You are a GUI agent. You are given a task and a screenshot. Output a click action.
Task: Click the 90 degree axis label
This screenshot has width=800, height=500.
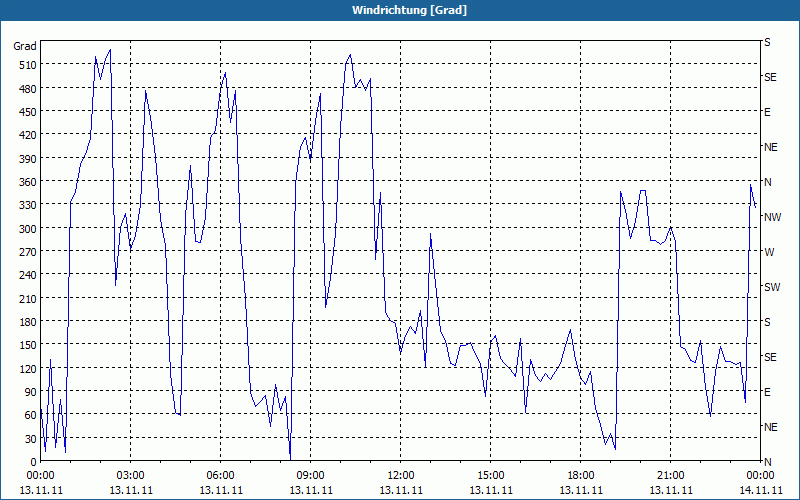click(31, 392)
